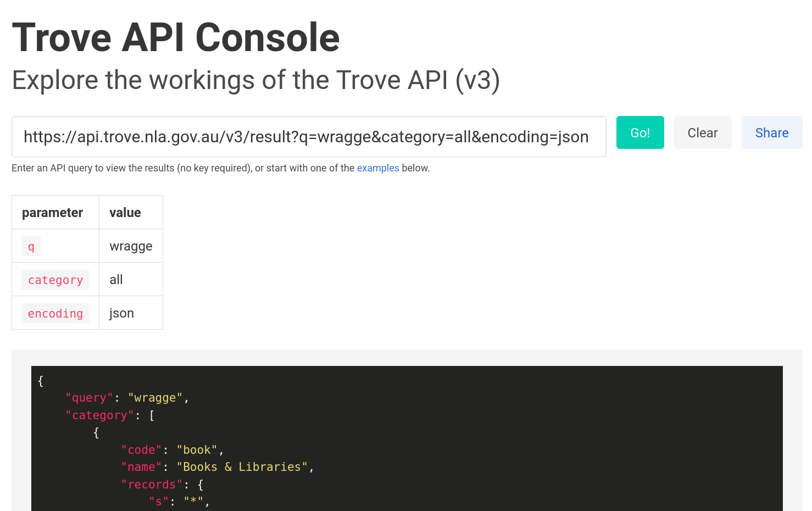This screenshot has width=812, height=511.
Task: Click the subtitle 'Explore the workings of the Trove API'
Action: pos(256,80)
